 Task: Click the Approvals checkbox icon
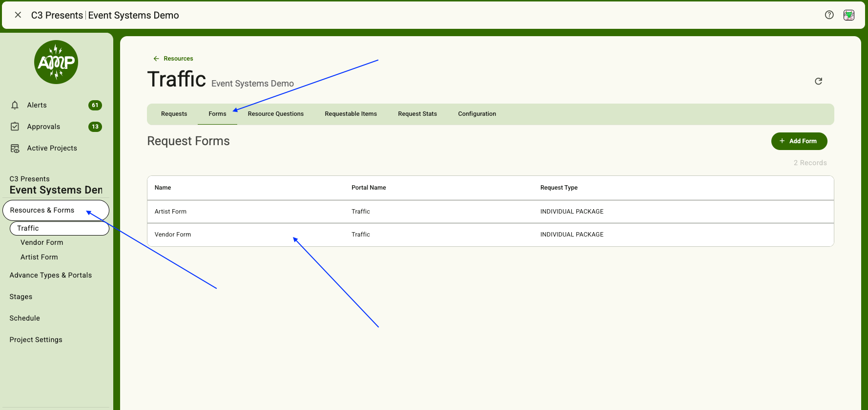[15, 127]
